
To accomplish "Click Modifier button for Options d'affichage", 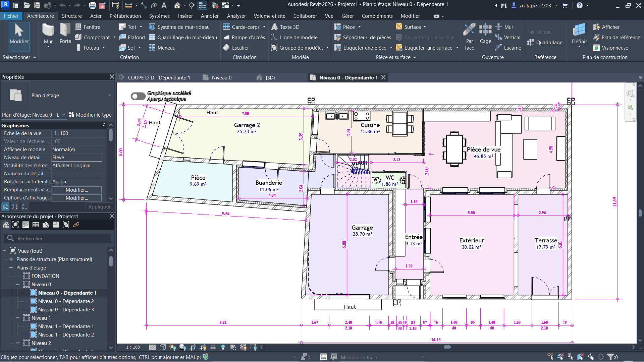I will [76, 198].
